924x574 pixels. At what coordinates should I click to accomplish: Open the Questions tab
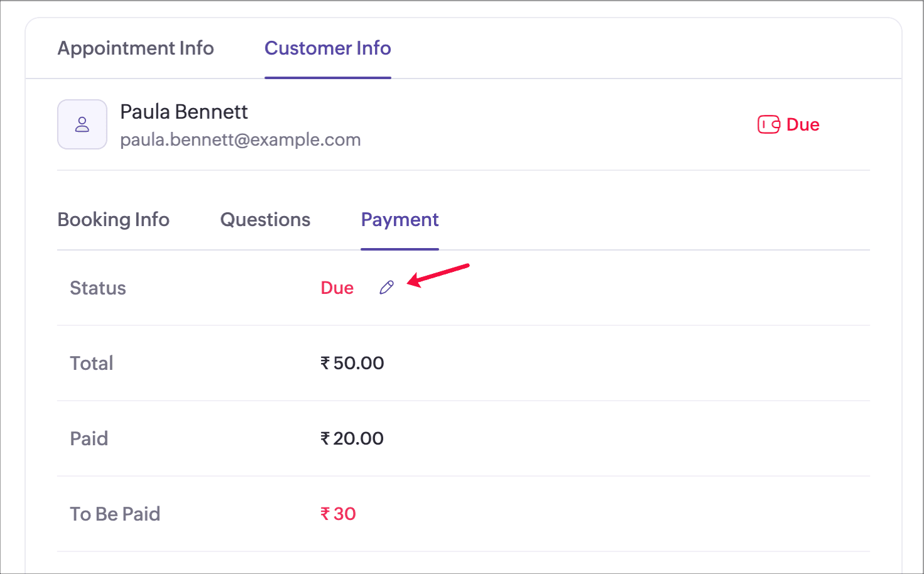(265, 220)
